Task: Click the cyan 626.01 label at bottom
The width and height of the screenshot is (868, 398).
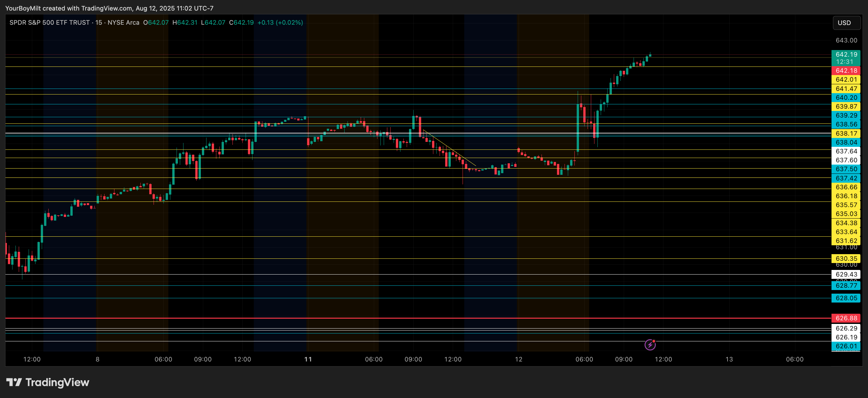Action: [x=846, y=346]
